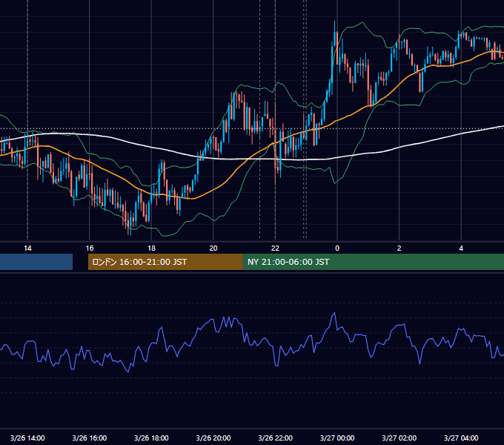
Task: Click the 3/26 16:00 time label
Action: tap(90, 438)
